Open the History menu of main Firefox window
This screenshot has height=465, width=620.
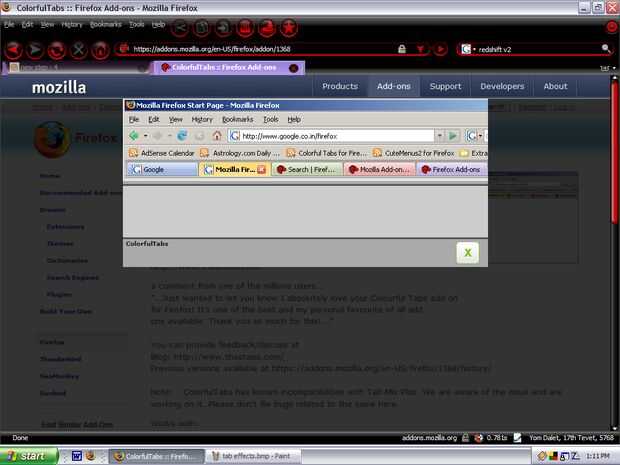click(x=72, y=25)
